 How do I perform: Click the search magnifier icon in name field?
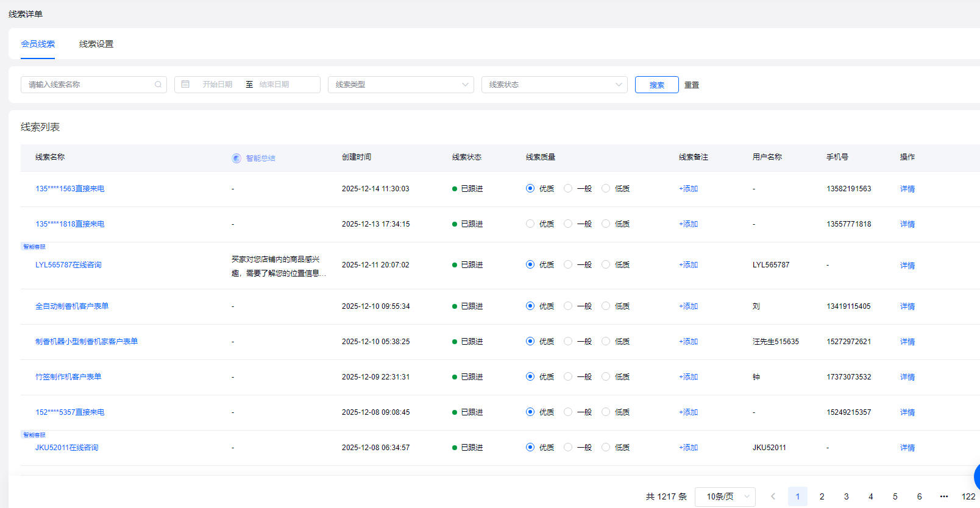(x=158, y=85)
